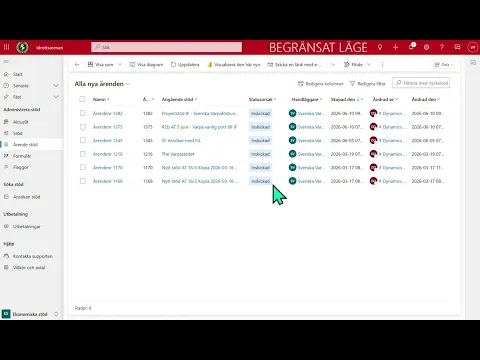Screen dimensions: 480x360
Task: Click the Redigera kolumner icon
Action: 301,84
